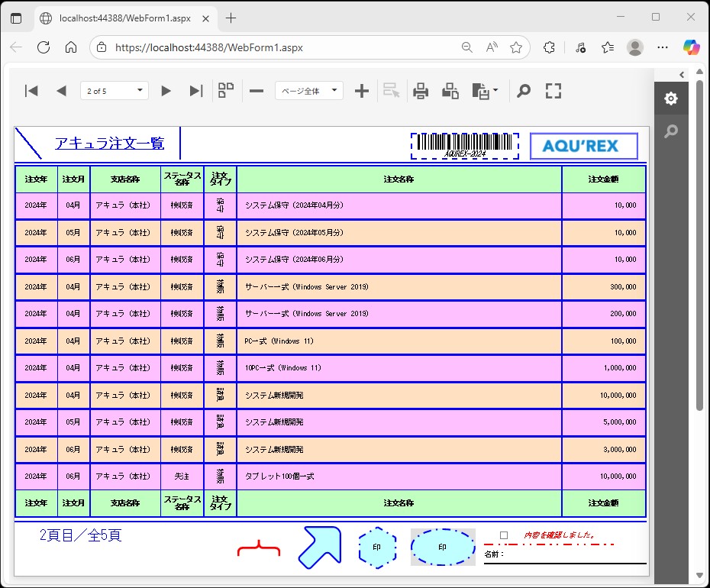This screenshot has height=588, width=710.
Task: Advance to the next report page
Action: [x=166, y=91]
